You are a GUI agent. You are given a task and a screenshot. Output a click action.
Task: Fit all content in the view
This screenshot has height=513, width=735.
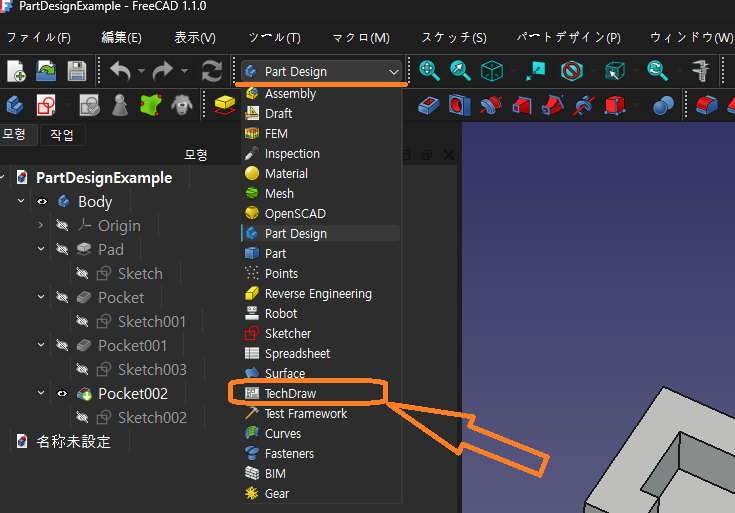point(429,71)
